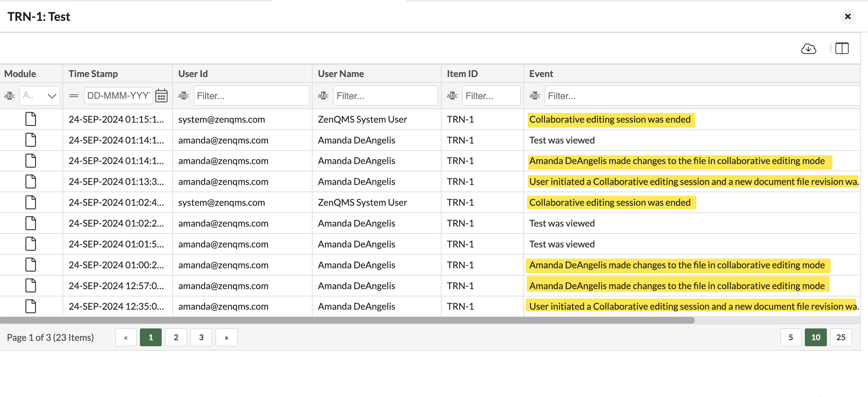Click document icon in 12:57:0 timestamp row
The image size is (868, 397).
tap(31, 286)
